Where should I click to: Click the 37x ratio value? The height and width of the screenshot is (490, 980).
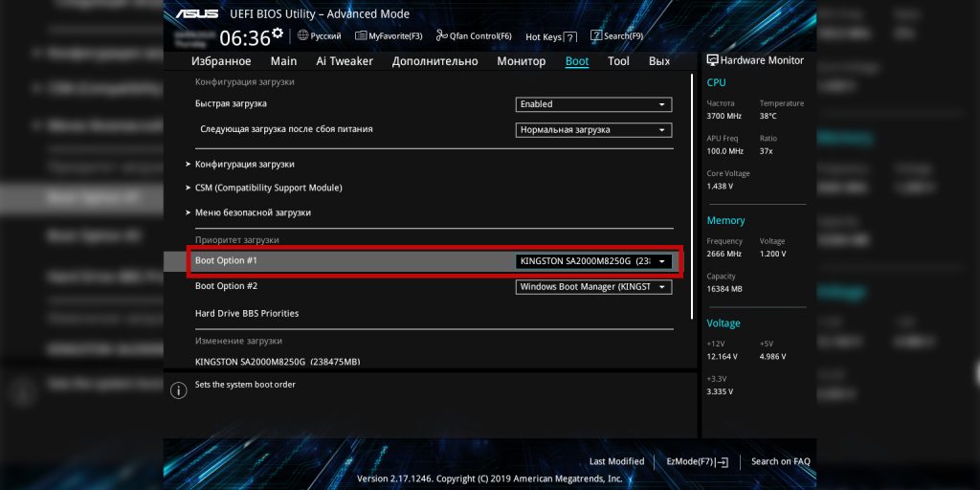tap(766, 151)
